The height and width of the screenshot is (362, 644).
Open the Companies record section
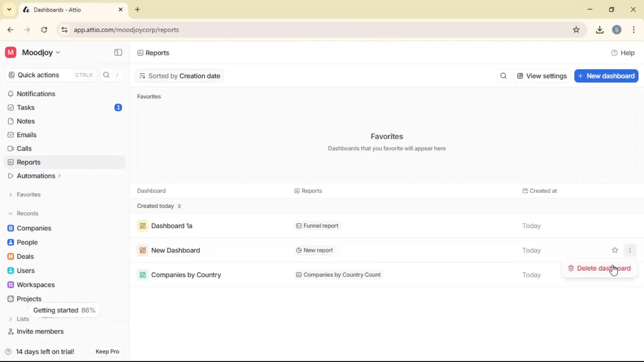(x=34, y=228)
